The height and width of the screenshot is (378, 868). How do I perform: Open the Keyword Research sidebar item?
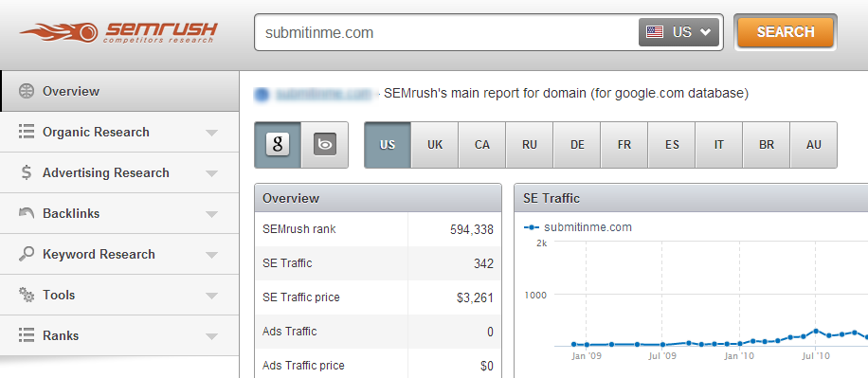coord(119,254)
